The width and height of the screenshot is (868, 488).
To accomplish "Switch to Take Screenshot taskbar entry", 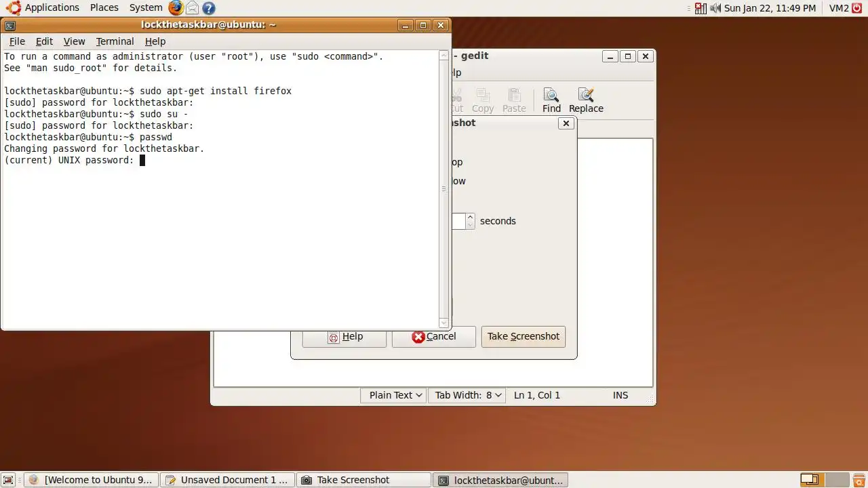I will pyautogui.click(x=364, y=480).
